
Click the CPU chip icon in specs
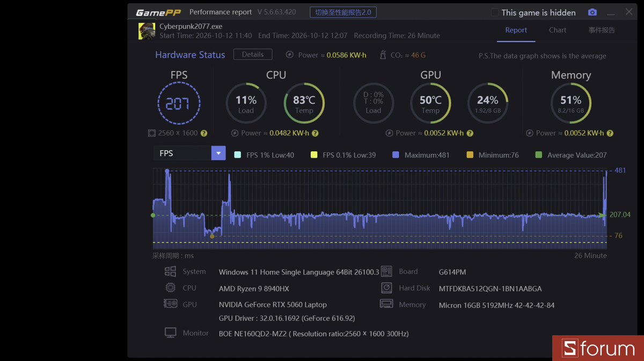click(x=170, y=288)
